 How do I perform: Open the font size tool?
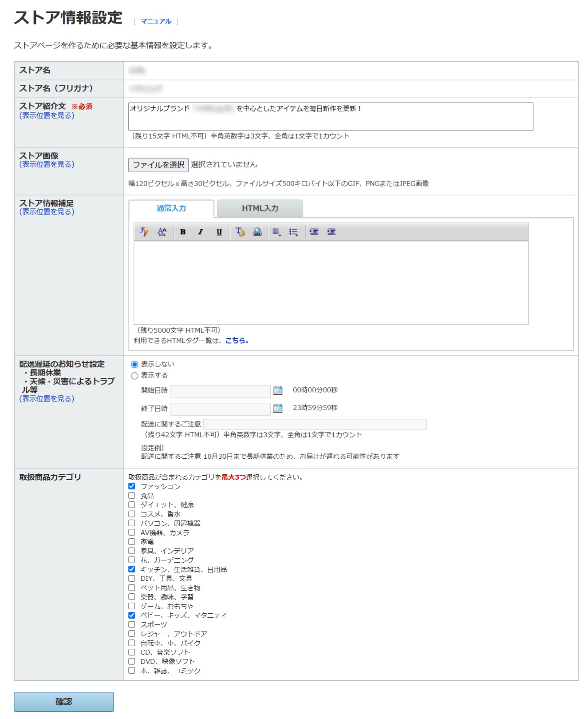pyautogui.click(x=162, y=232)
